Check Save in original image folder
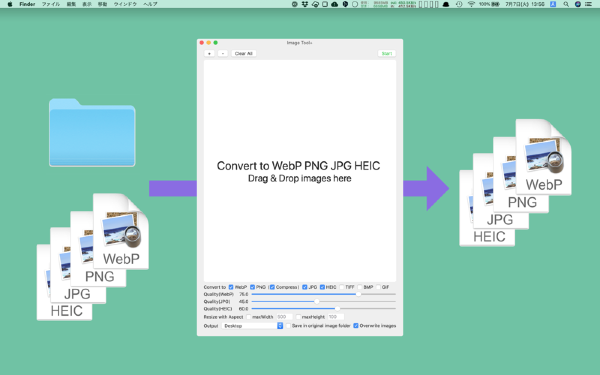 [288, 326]
